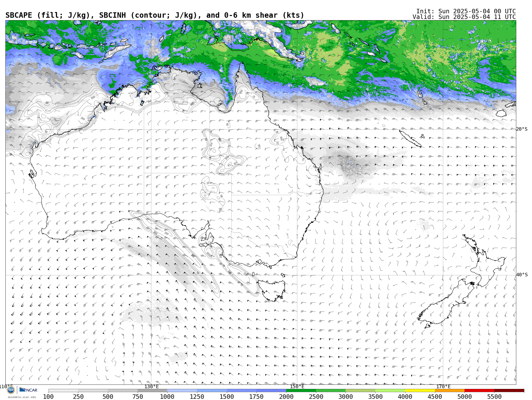The width and height of the screenshot is (532, 400).
Task: Click the colorbar label 2000
Action: click(x=286, y=397)
